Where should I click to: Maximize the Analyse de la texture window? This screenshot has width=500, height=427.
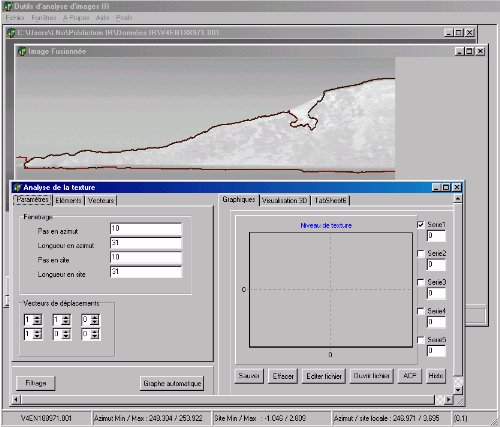click(446, 187)
